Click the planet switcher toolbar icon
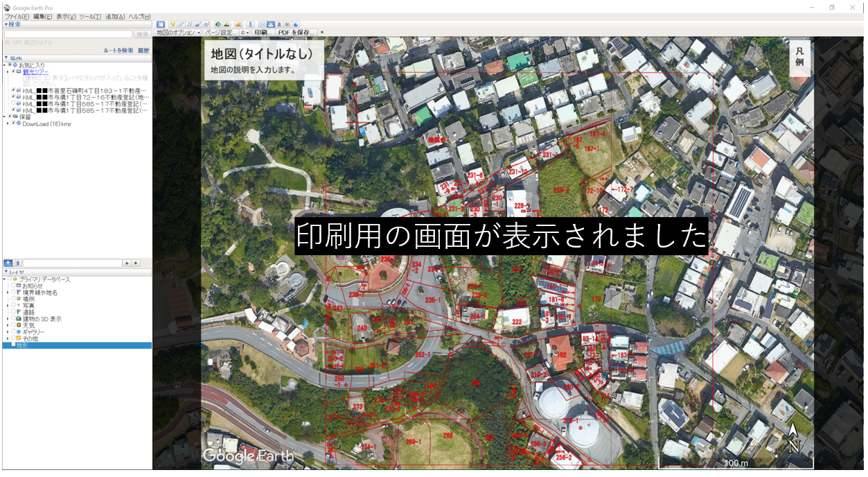Viewport: 868px width, 477px height. 238,24
